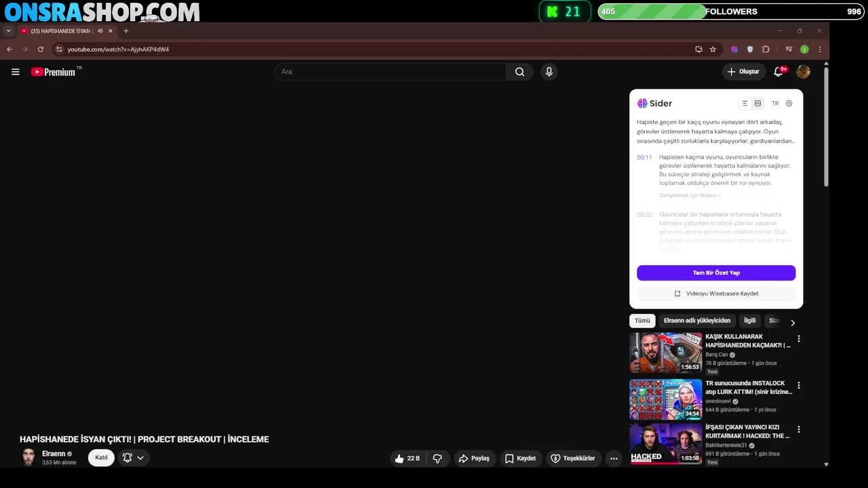Viewport: 868px width, 488px height.
Task: Open the Extensions puzzle icon
Action: pyautogui.click(x=766, y=49)
